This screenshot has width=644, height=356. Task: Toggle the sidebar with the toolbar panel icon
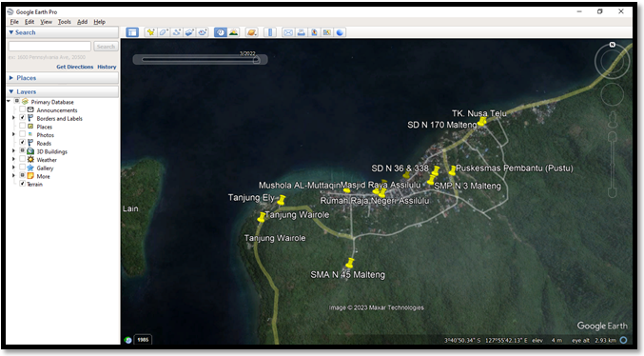(132, 32)
